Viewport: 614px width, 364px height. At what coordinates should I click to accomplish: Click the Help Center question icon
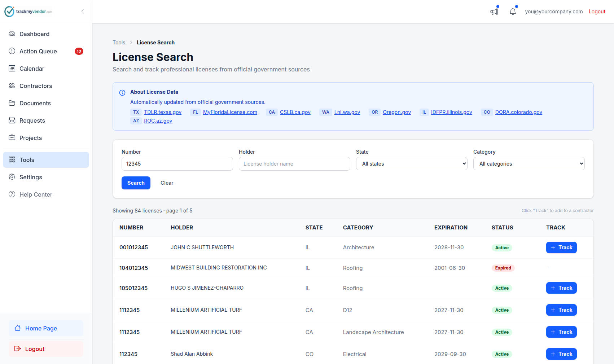click(12, 194)
